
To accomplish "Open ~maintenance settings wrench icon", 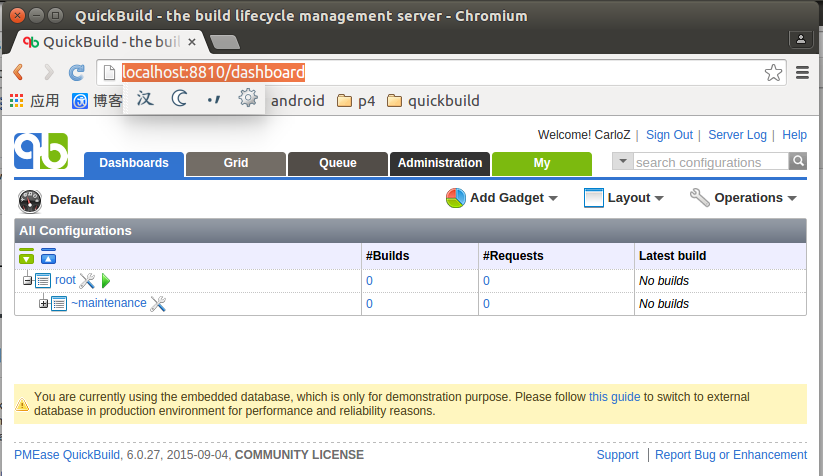I will (158, 303).
